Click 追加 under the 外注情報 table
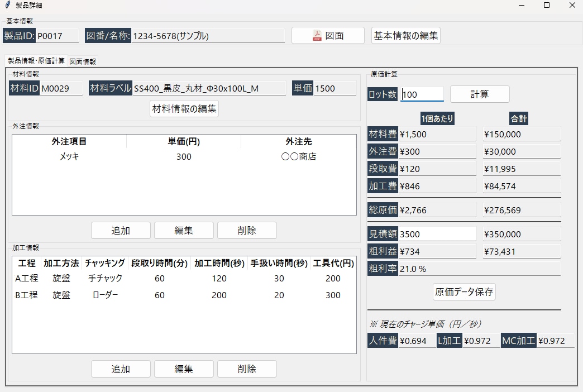 coord(121,230)
